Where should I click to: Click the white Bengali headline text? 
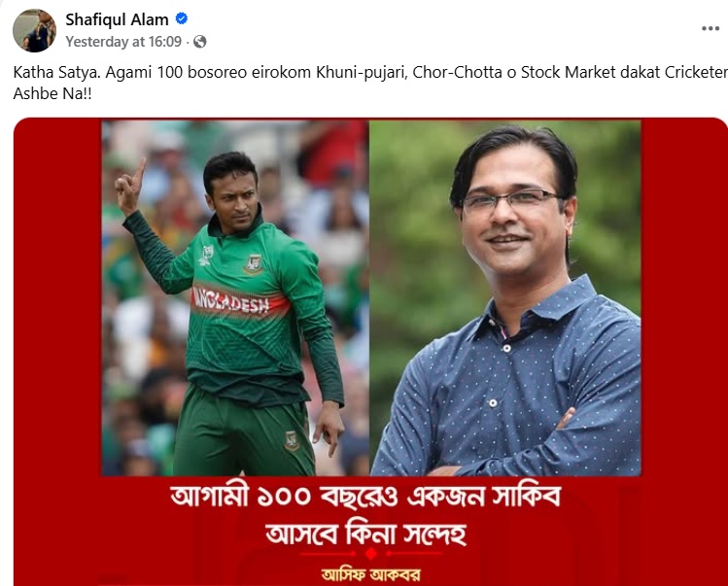[365, 514]
